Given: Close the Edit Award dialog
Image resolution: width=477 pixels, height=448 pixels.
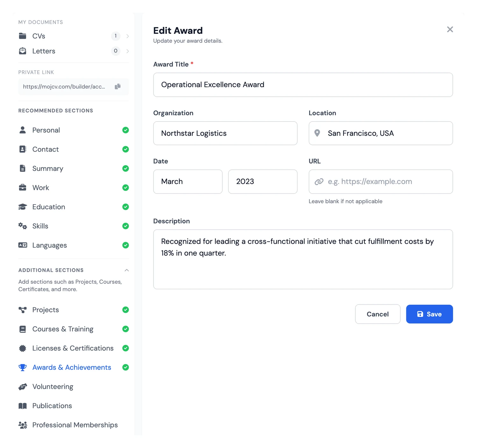Looking at the screenshot, I should click(450, 30).
